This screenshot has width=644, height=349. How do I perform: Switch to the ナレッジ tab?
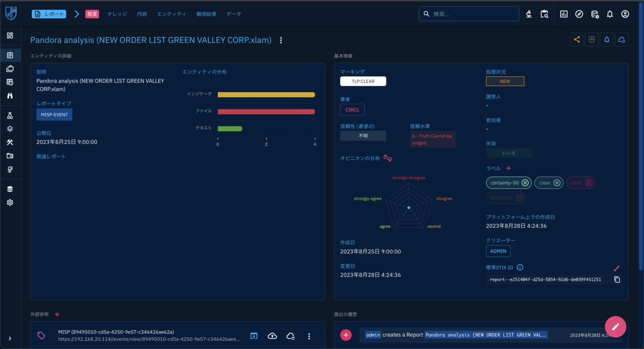pos(118,14)
